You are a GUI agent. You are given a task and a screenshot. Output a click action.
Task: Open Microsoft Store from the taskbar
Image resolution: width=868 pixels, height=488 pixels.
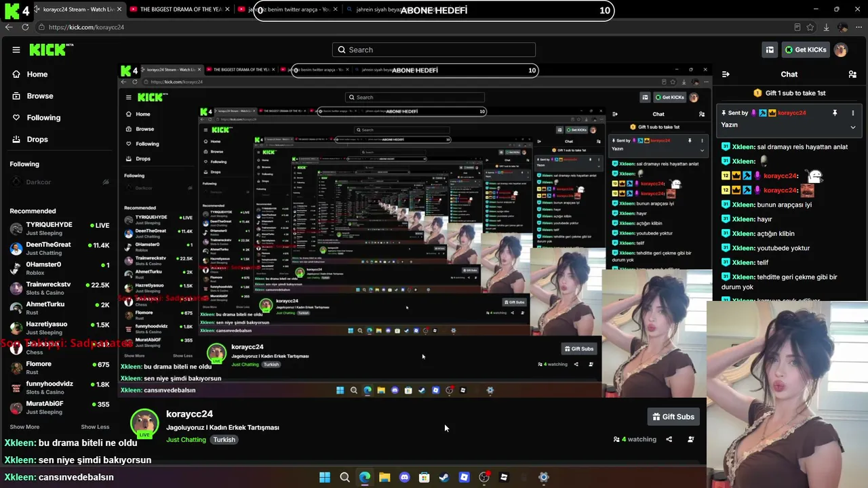pyautogui.click(x=425, y=477)
